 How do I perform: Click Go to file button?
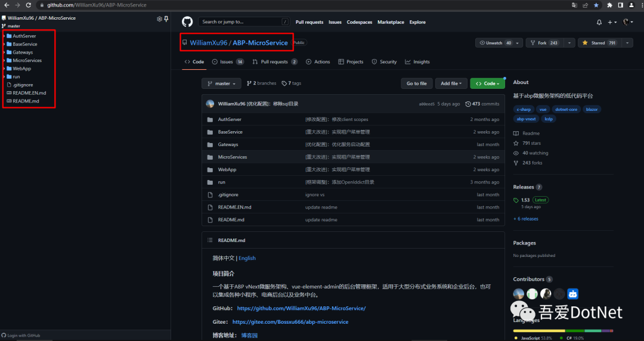416,83
